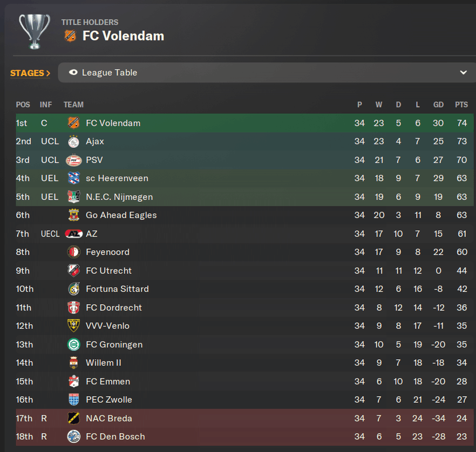Click the Feyenoord club crest
Screen dimensions: 476x452
pyautogui.click(x=73, y=252)
